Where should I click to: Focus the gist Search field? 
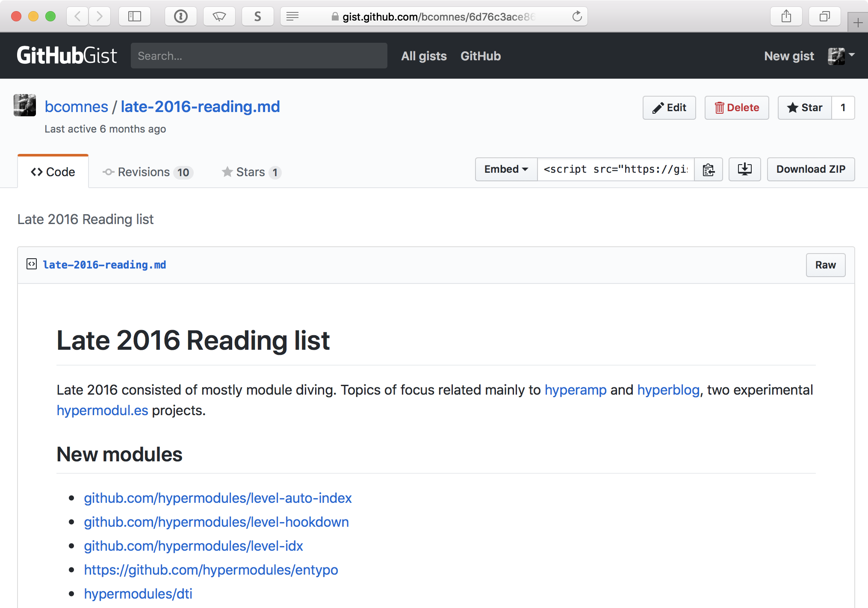[x=259, y=56]
